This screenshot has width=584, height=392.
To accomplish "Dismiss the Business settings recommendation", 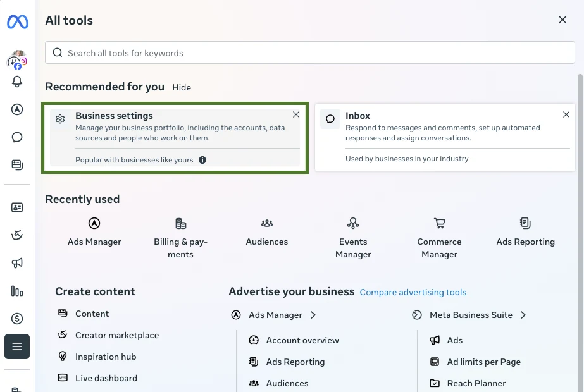I will 296,114.
